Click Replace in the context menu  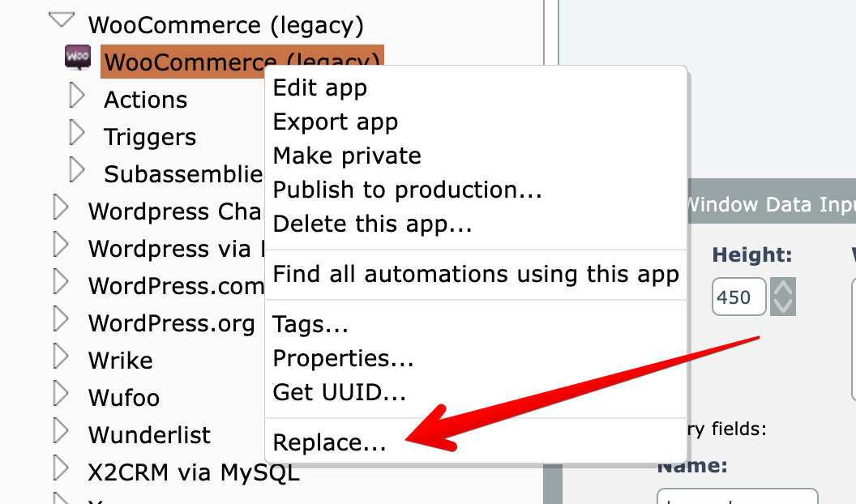coord(329,442)
